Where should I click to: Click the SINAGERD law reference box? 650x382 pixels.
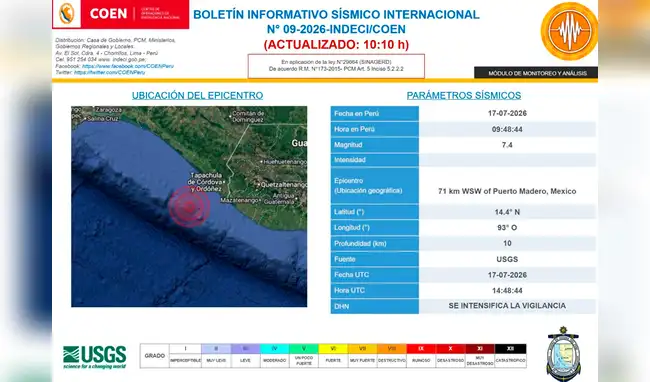(x=336, y=66)
